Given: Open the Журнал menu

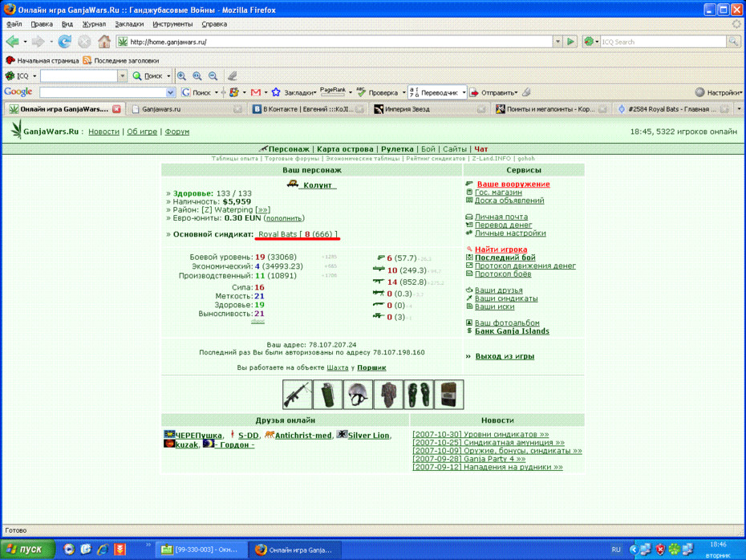Looking at the screenshot, I should coord(94,24).
